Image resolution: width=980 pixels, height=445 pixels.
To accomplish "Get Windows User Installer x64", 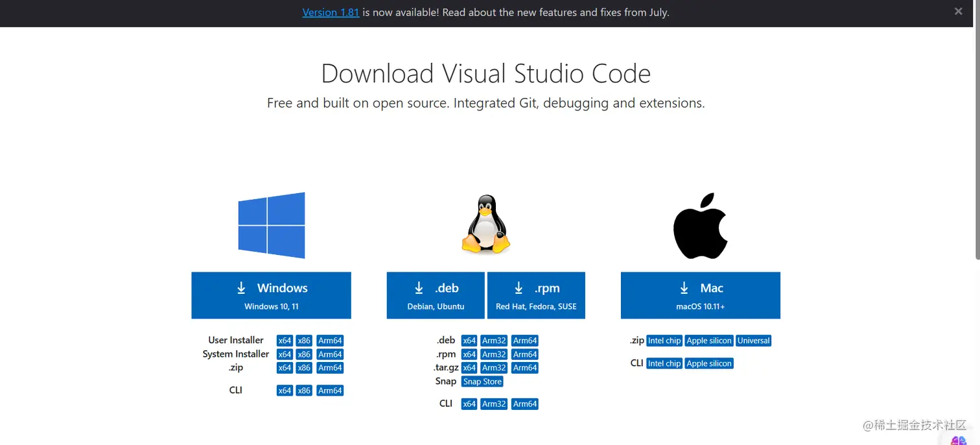I will click(285, 341).
